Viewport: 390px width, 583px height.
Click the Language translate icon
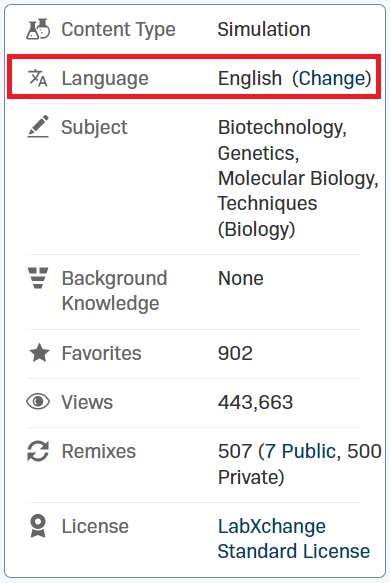tap(38, 78)
